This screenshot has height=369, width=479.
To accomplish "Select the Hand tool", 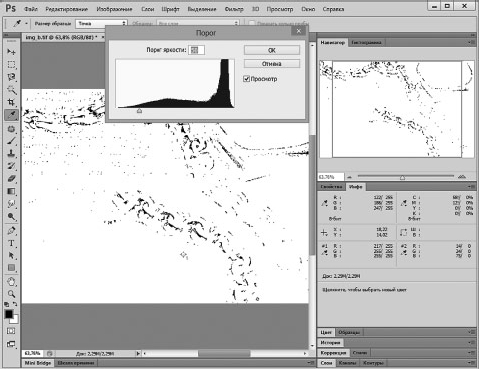I will point(11,282).
